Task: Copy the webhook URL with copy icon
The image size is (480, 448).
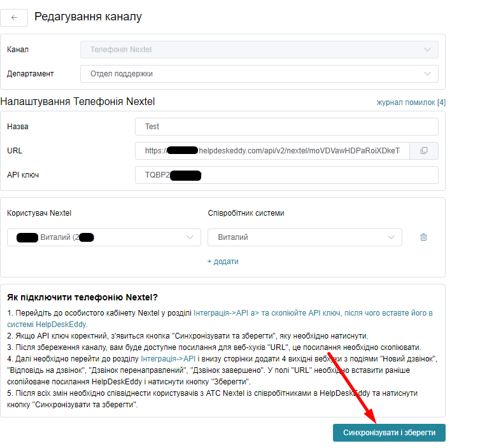Action: [423, 151]
